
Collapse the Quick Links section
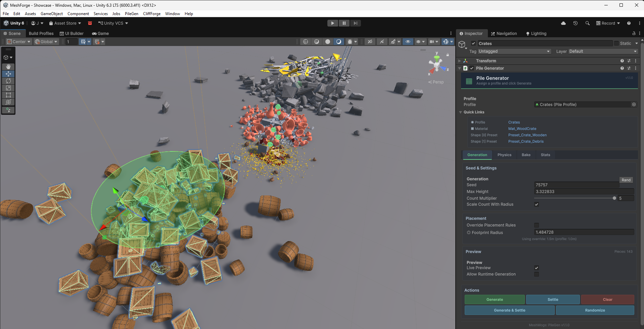pyautogui.click(x=460, y=112)
